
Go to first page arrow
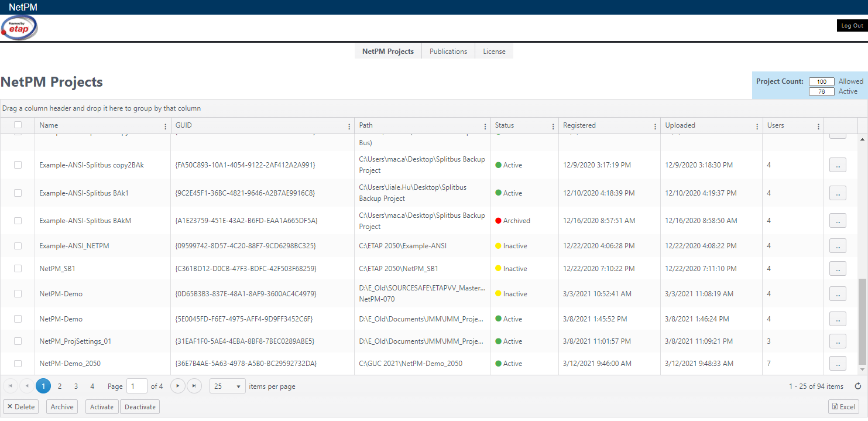coord(11,386)
